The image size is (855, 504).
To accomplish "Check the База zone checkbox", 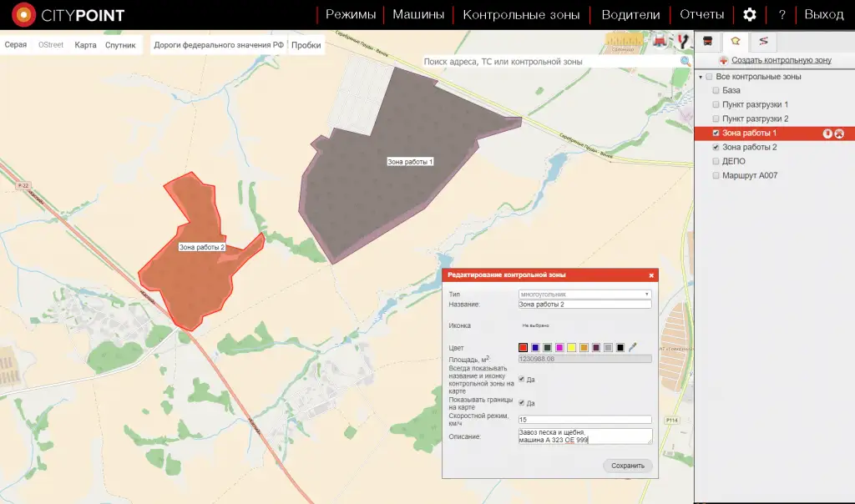I will pyautogui.click(x=716, y=91).
